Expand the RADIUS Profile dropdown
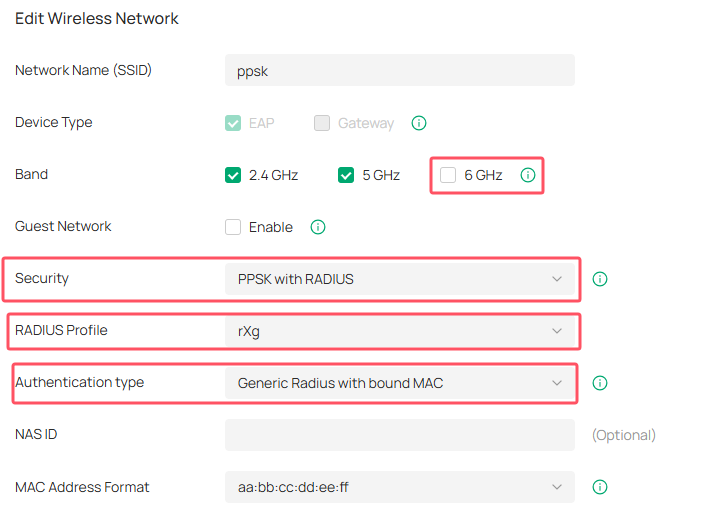The height and width of the screenshot is (518, 725). (x=400, y=331)
